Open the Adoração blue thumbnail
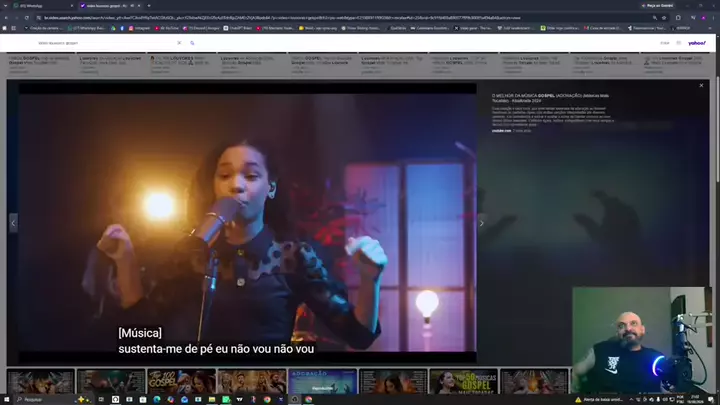The height and width of the screenshot is (405, 720). click(322, 381)
